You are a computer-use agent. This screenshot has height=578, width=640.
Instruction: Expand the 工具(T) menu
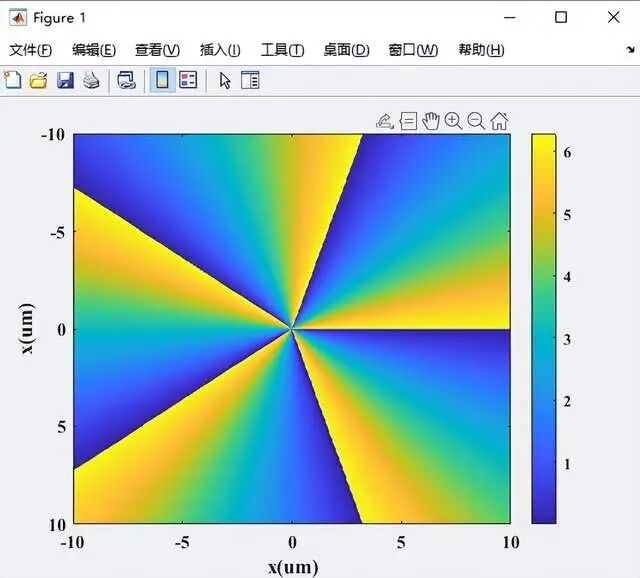(282, 50)
